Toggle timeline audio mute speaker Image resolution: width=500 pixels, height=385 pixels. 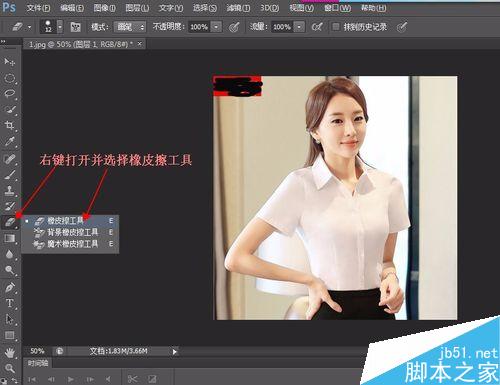[108, 379]
